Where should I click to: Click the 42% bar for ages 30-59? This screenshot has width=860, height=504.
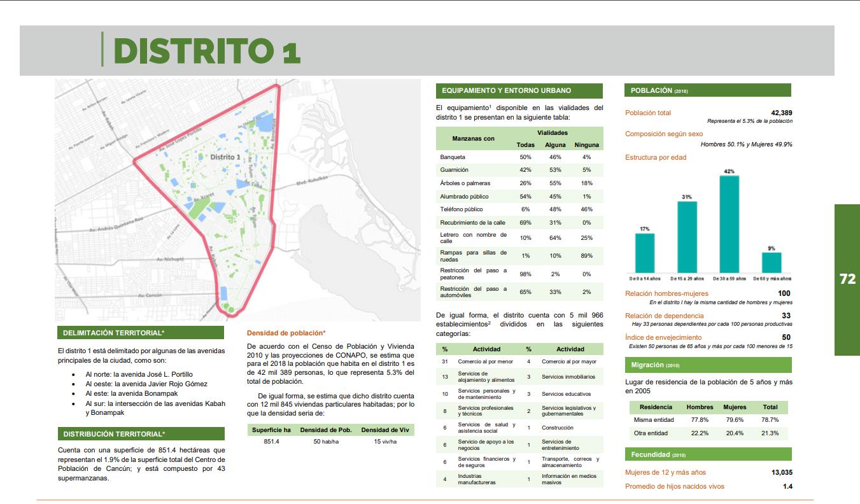[x=730, y=224]
